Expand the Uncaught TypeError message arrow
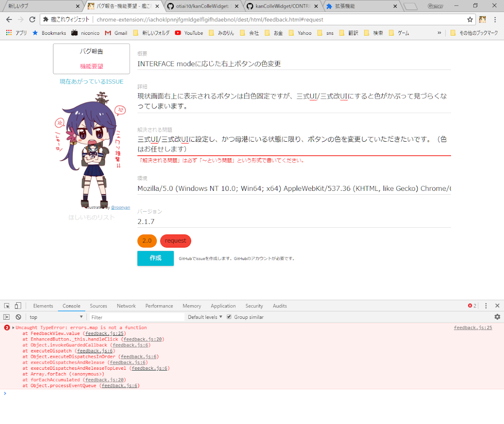 [13, 328]
